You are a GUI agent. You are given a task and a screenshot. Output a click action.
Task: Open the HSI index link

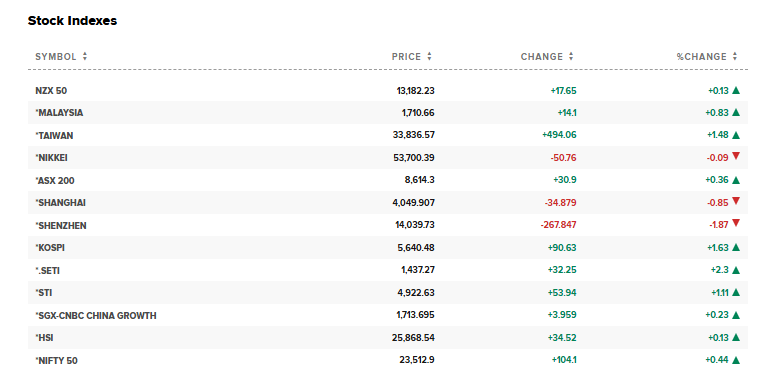point(44,338)
